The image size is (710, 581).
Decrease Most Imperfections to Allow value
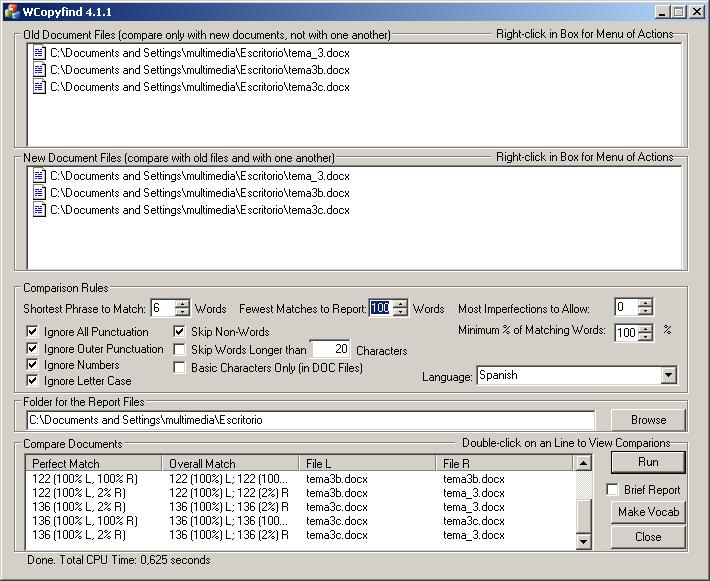pos(645,311)
